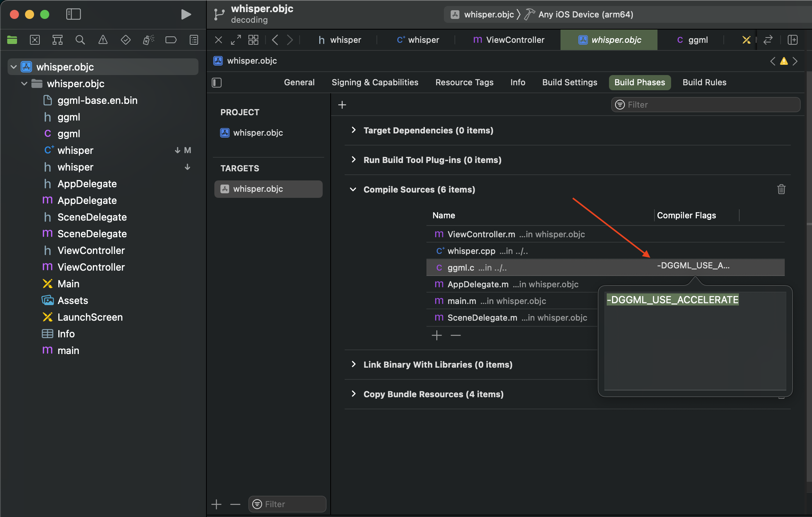This screenshot has width=812, height=517.
Task: Open the Build Settings tab
Action: point(570,82)
